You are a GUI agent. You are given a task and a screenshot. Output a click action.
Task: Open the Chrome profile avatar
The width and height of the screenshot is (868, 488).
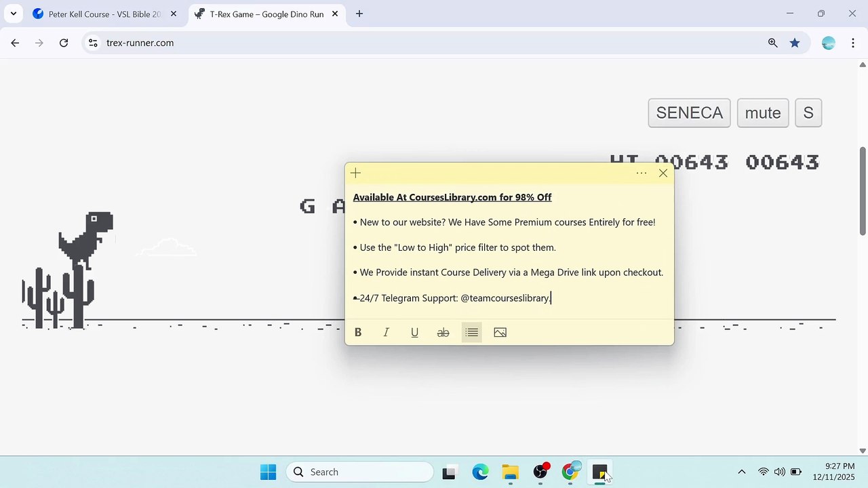click(828, 43)
